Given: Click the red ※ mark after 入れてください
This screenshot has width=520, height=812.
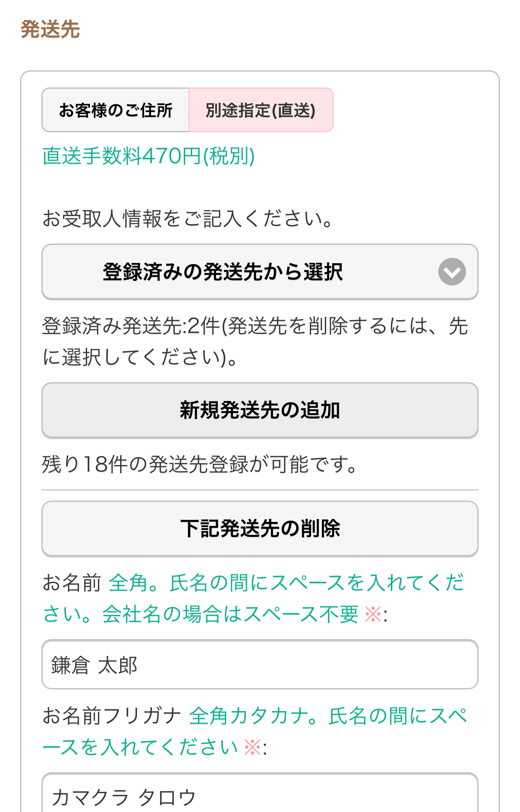Looking at the screenshot, I should (252, 747).
